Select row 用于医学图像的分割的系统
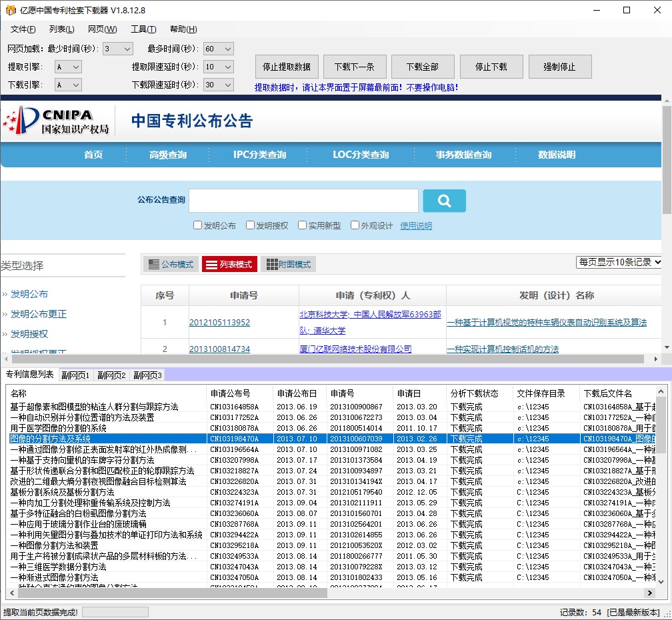The height and width of the screenshot is (620, 672). [331, 427]
